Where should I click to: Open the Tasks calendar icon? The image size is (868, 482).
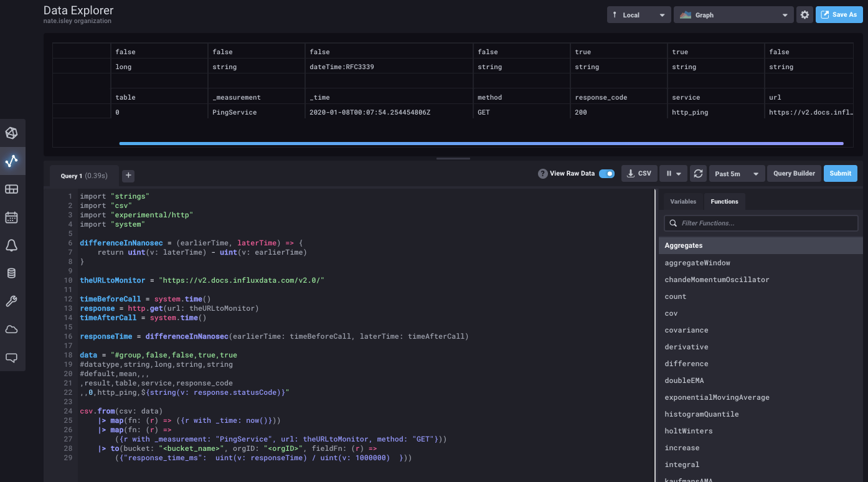coord(12,217)
